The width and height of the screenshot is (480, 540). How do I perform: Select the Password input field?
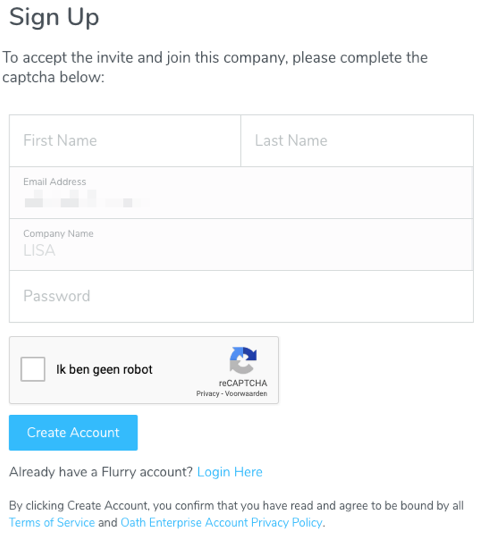tap(241, 297)
